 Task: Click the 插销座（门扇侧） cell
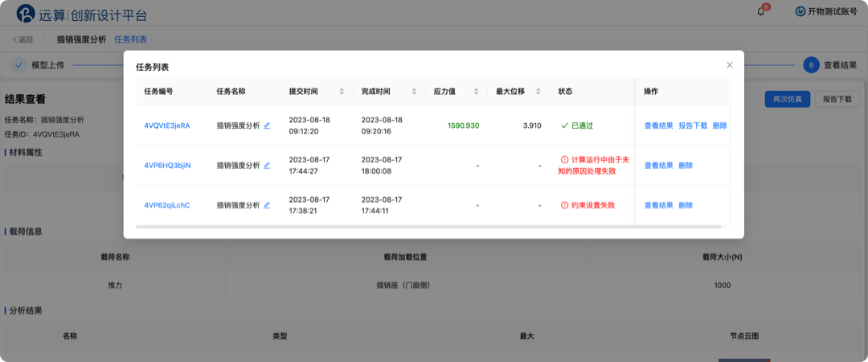405,286
